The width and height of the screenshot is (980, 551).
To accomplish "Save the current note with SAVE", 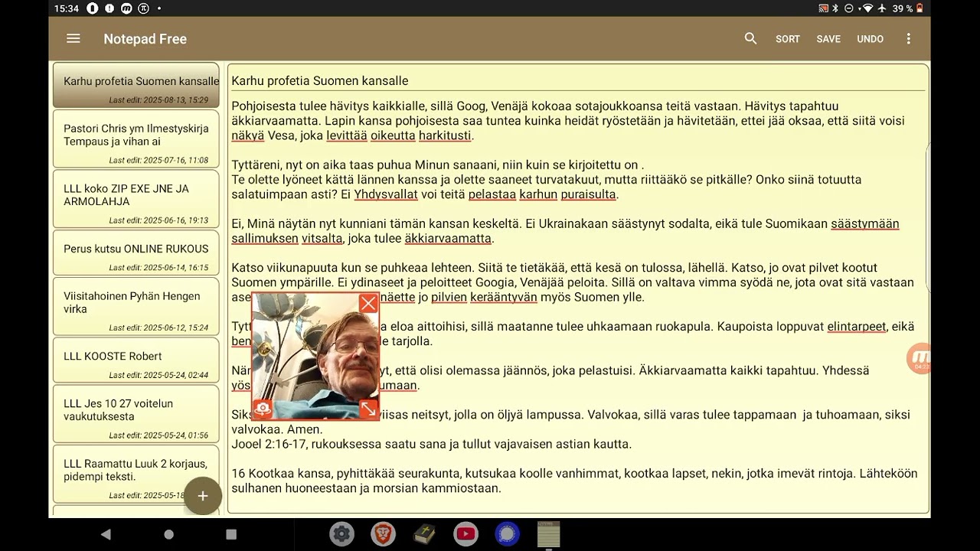I will [828, 39].
